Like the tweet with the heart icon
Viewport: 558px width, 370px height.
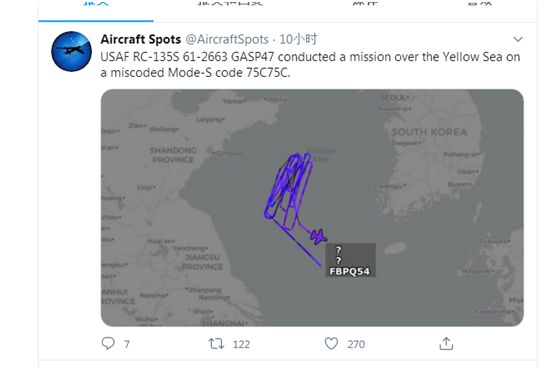331,344
